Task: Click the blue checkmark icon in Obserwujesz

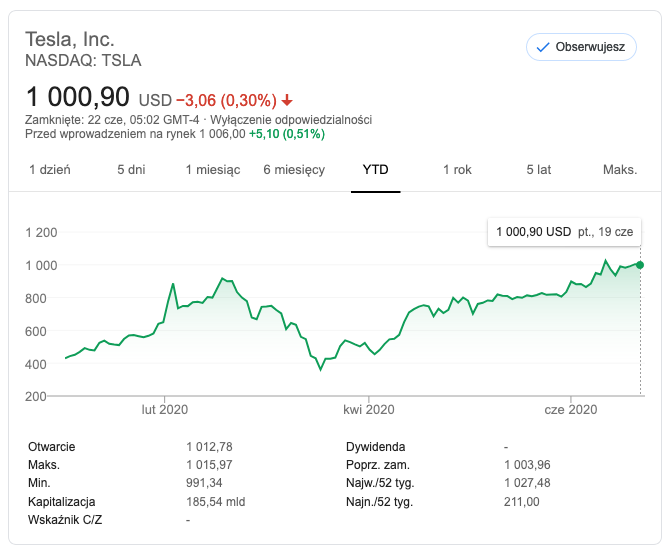Action: click(x=543, y=47)
